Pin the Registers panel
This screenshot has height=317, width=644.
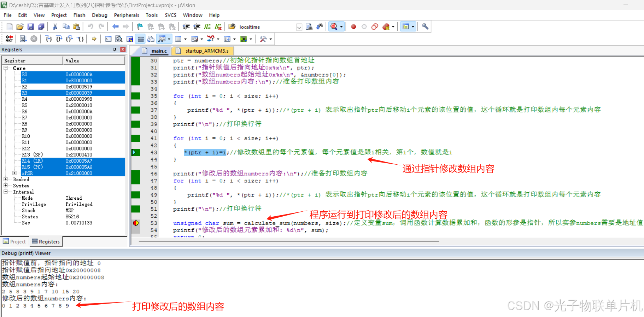[115, 49]
